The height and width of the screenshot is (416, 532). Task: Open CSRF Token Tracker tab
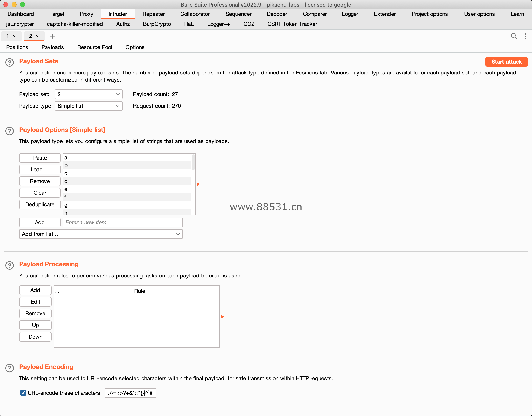point(292,24)
